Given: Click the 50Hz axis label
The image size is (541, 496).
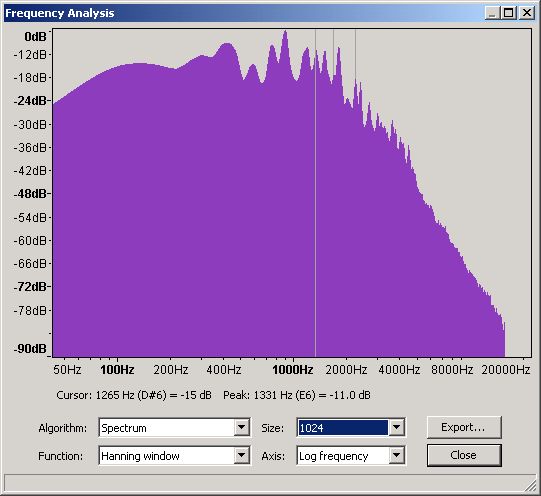Looking at the screenshot, I should coord(67,370).
